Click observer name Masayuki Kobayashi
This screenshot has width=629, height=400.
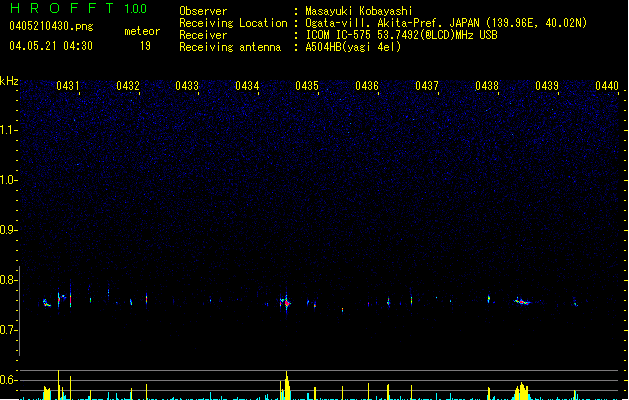pos(359,11)
